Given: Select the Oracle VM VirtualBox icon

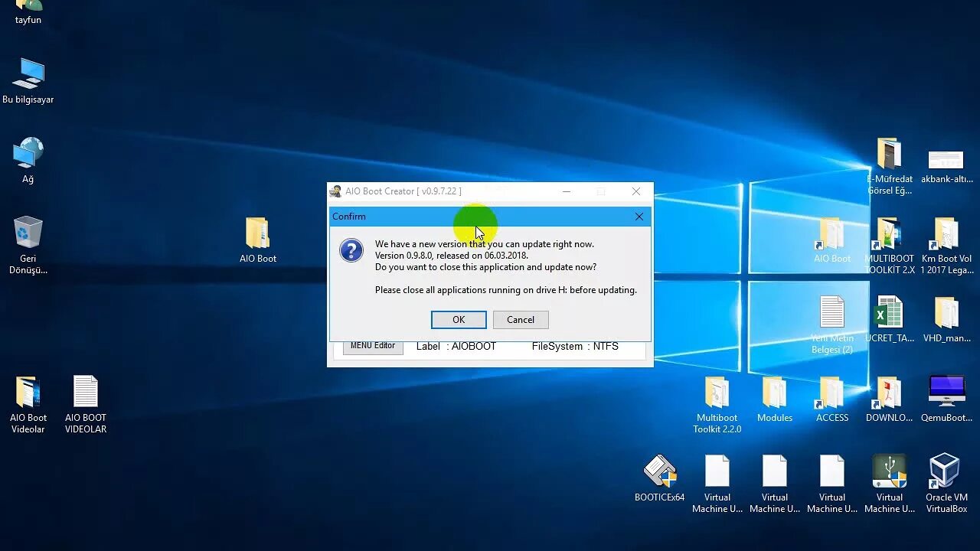Looking at the screenshot, I should 947,484.
